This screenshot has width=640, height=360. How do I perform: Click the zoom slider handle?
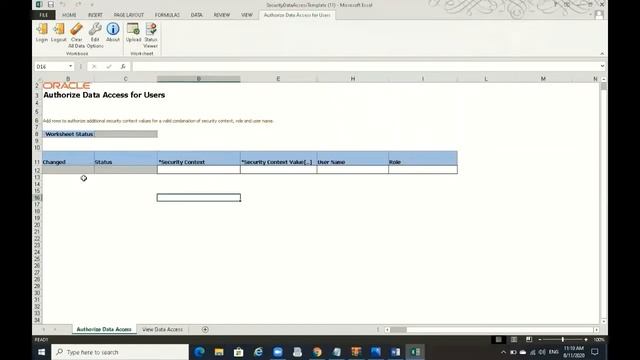point(562,340)
